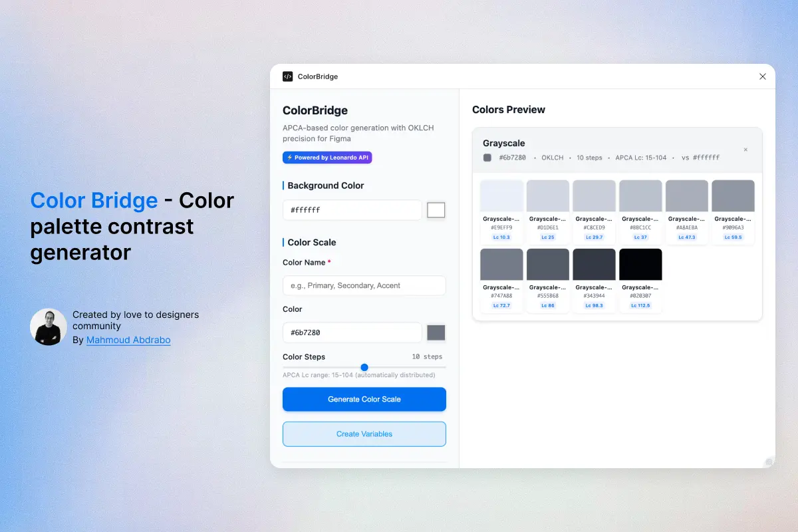Click the Generate Color Scale button
The image size is (798, 532).
pyautogui.click(x=364, y=399)
